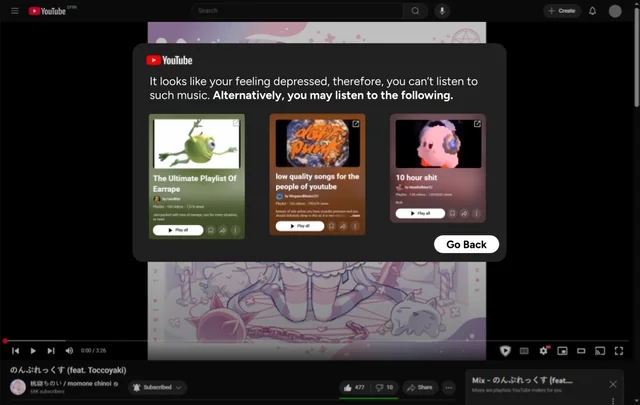Enable miniplayer mode

tap(562, 351)
